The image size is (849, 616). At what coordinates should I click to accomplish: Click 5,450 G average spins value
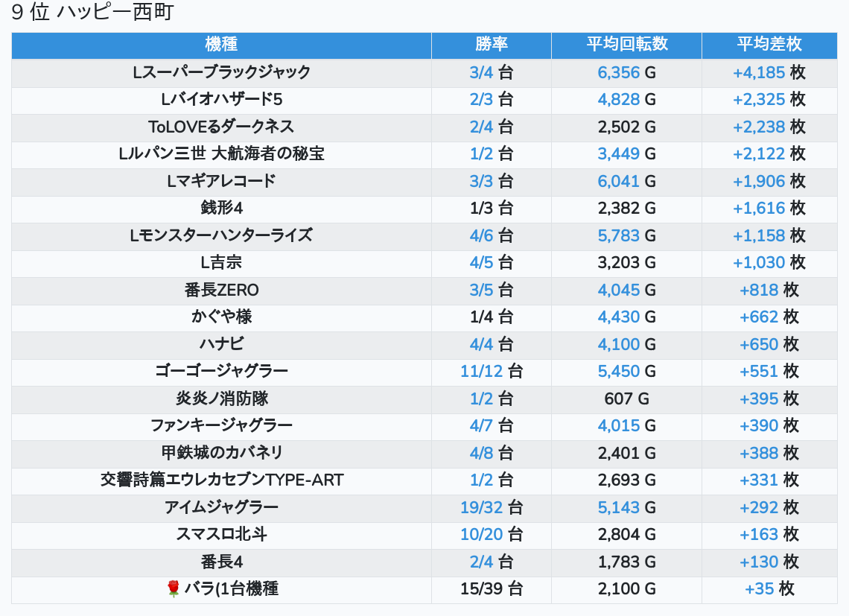[626, 372]
